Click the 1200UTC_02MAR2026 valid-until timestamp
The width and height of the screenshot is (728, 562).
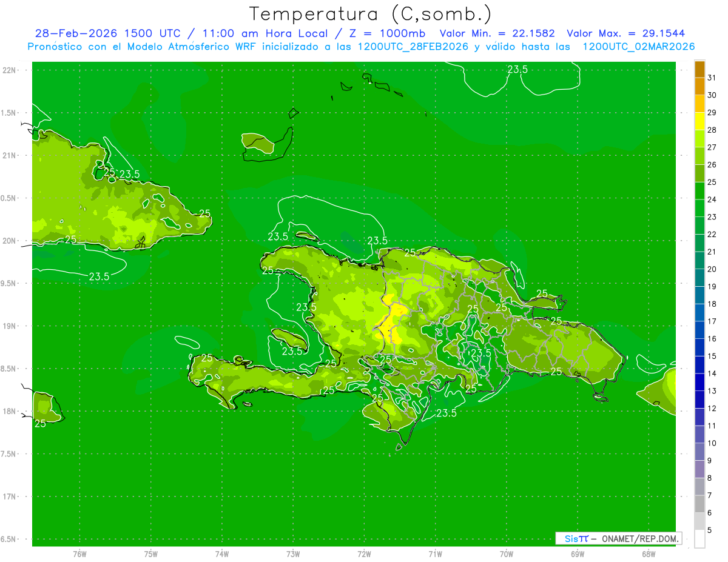click(638, 47)
